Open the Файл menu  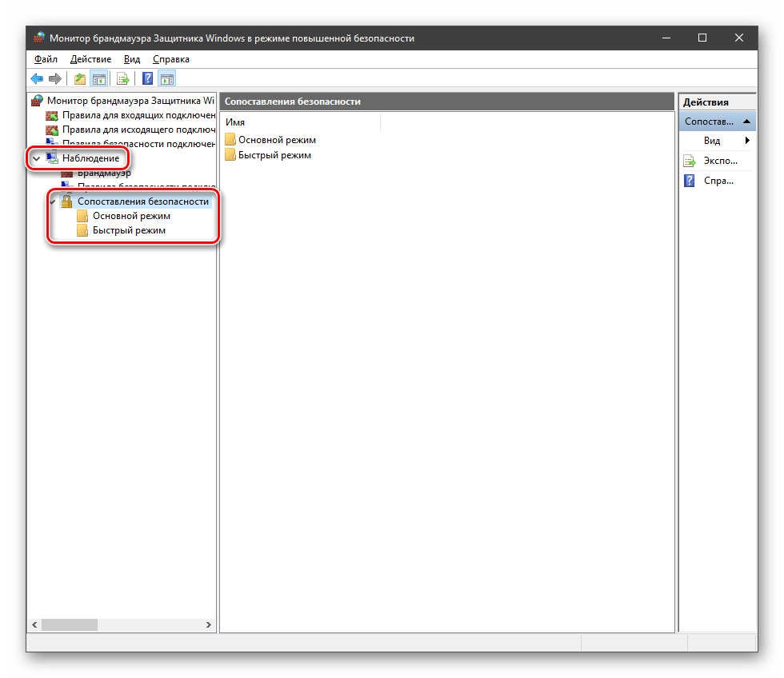pos(46,59)
